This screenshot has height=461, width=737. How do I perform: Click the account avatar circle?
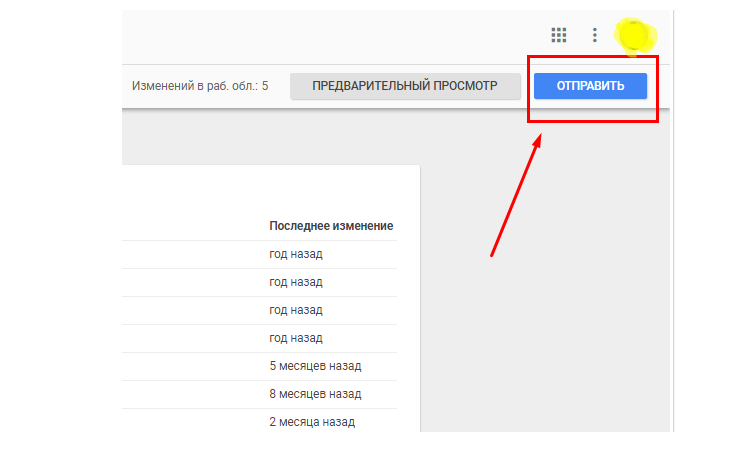pyautogui.click(x=634, y=35)
